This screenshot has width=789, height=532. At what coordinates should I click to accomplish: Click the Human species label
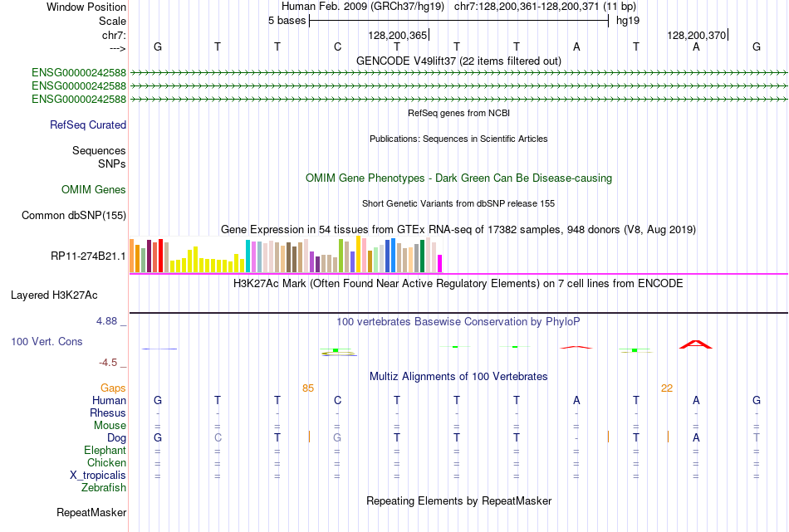[109, 400]
